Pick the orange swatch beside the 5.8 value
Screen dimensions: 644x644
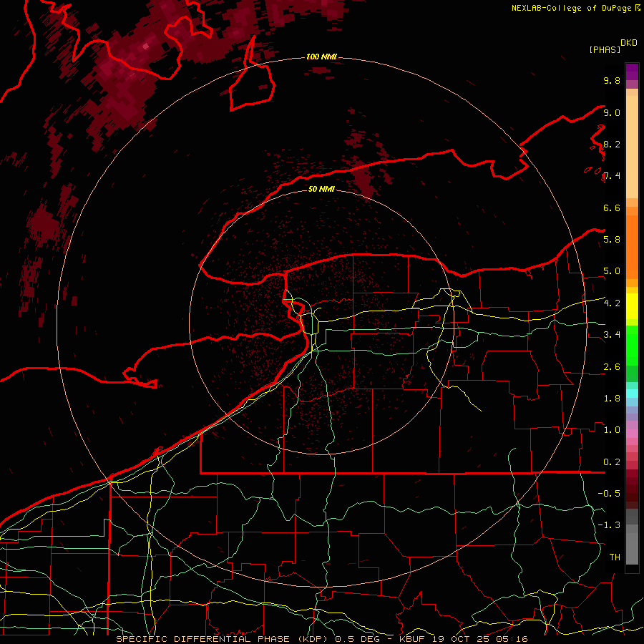pos(632,239)
